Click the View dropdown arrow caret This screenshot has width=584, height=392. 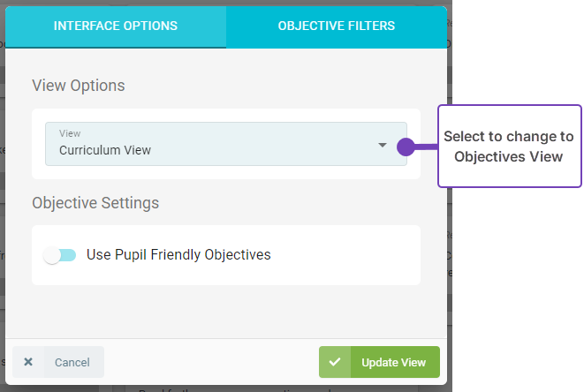pos(383,145)
